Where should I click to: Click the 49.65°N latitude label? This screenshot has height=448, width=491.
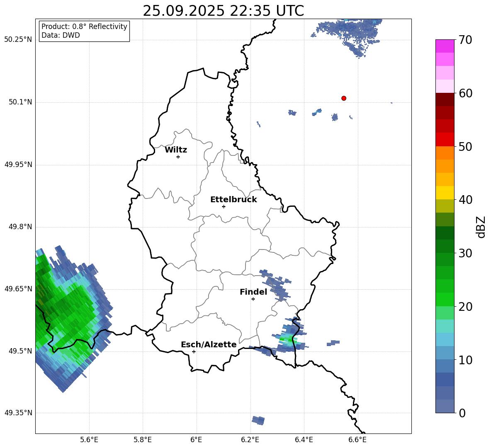pos(18,289)
